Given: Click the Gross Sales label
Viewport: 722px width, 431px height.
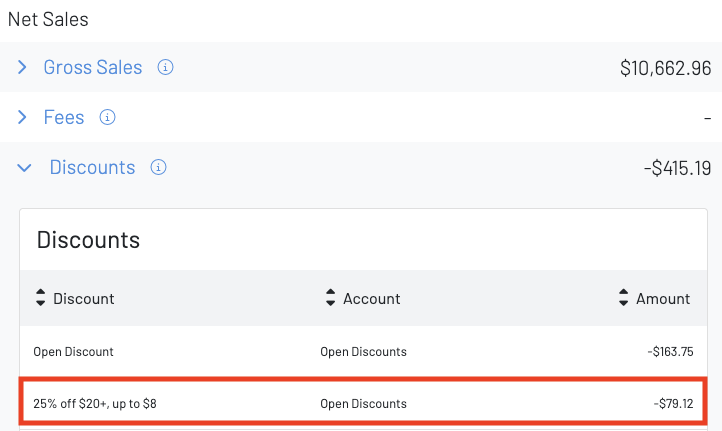Looking at the screenshot, I should click(93, 68).
